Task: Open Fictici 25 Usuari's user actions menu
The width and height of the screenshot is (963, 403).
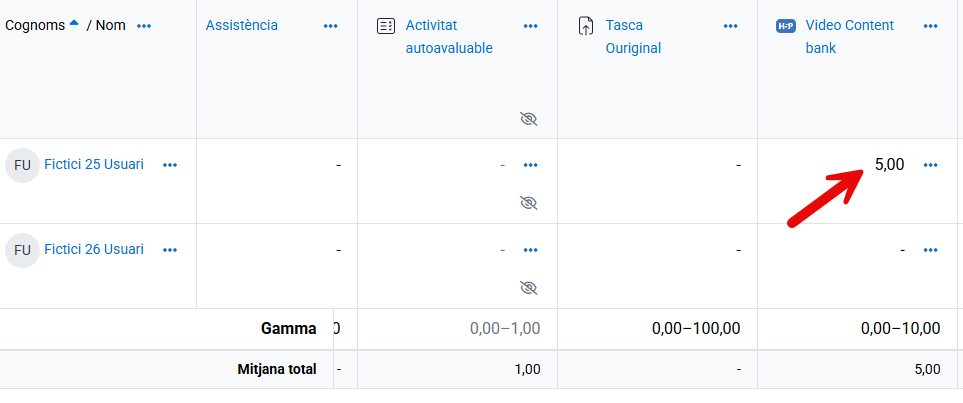Action: (x=170, y=165)
